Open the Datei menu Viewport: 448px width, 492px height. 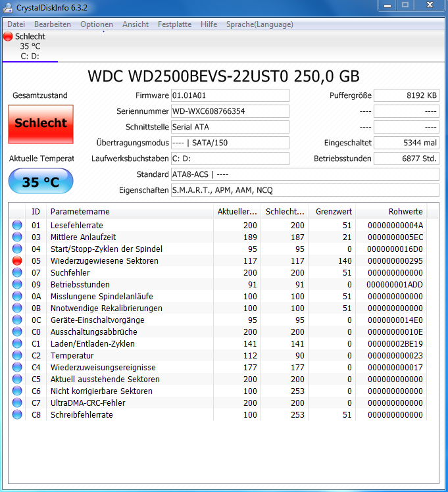click(16, 24)
